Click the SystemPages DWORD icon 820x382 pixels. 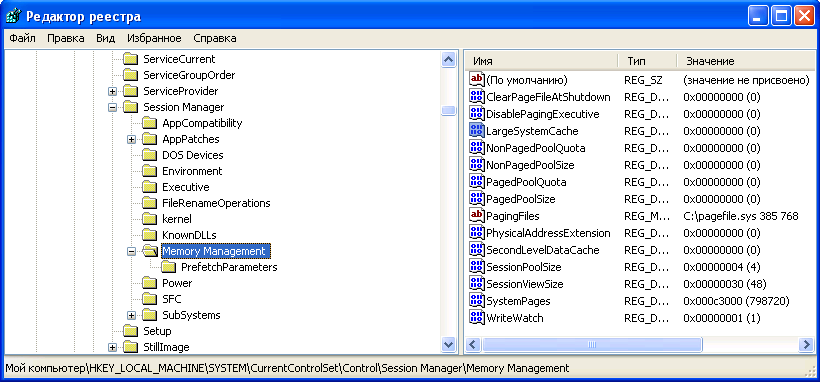(476, 301)
